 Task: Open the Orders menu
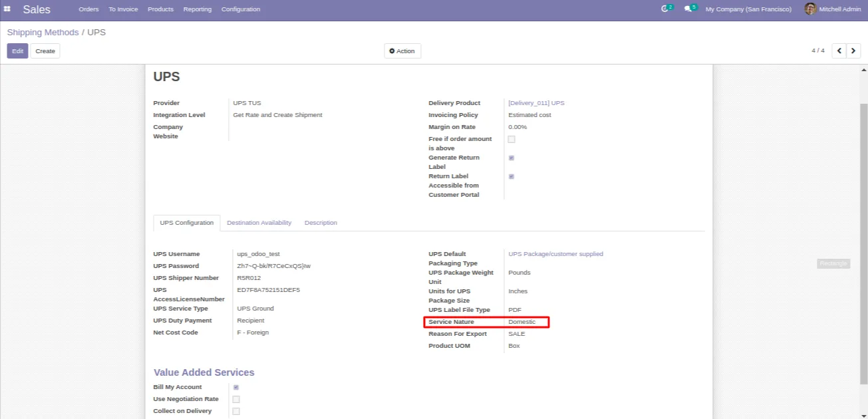[x=88, y=9]
